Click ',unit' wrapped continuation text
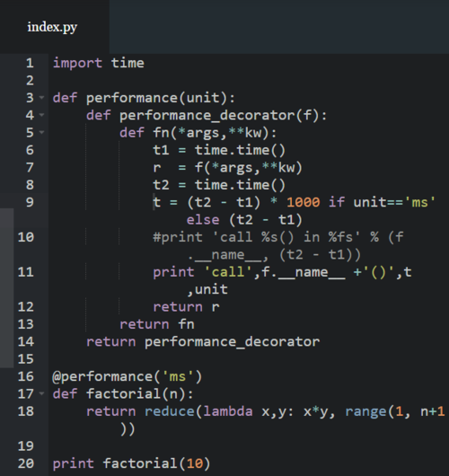This screenshot has width=449, height=476. click(x=207, y=289)
